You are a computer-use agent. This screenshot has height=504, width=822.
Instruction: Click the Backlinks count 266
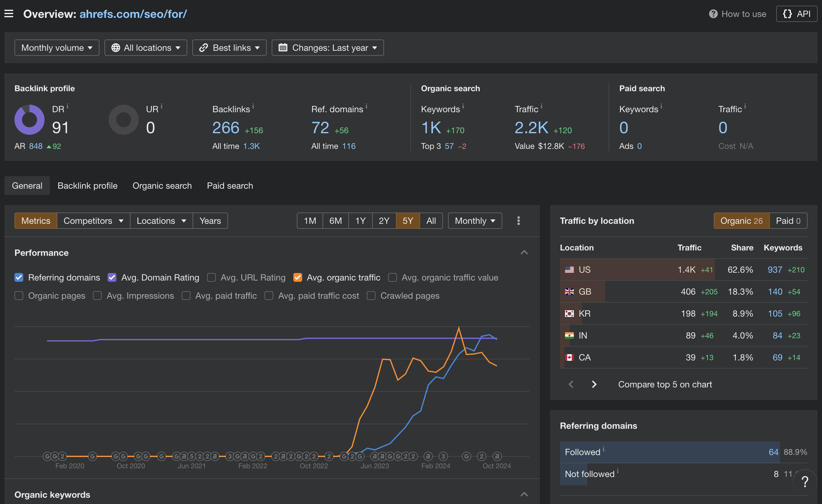point(226,128)
